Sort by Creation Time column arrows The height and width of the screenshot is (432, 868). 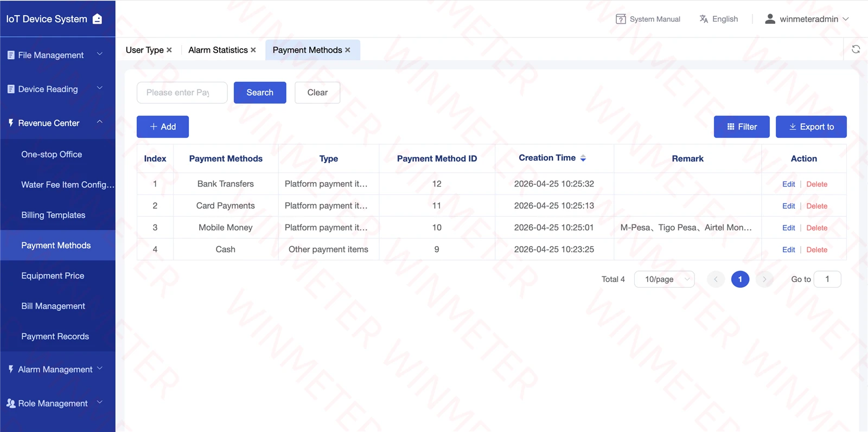tap(583, 158)
